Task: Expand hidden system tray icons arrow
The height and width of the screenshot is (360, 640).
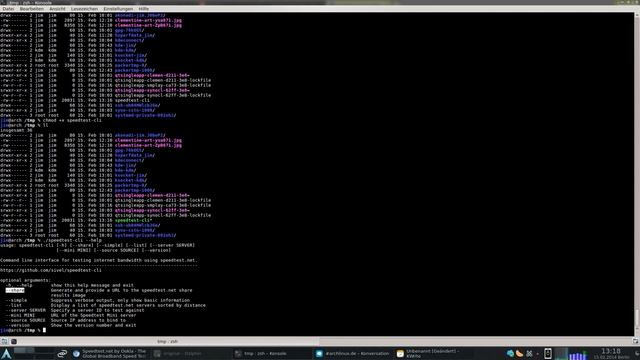Action: point(538,354)
